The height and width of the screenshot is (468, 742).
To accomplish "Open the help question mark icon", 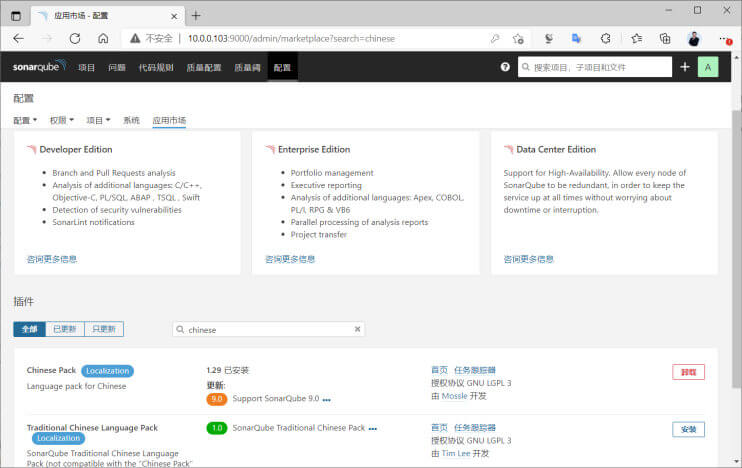I will tap(505, 67).
